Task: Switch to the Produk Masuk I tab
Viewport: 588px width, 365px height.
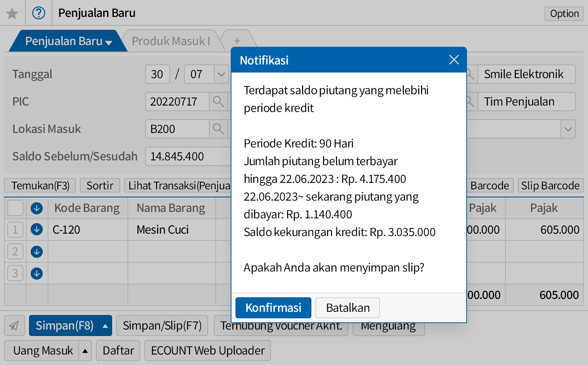Action: click(171, 41)
